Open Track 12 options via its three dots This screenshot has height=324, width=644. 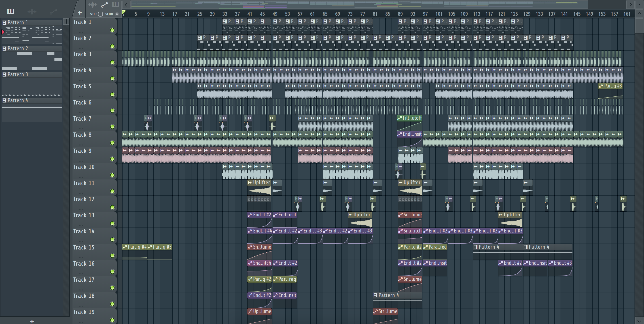pos(80,209)
